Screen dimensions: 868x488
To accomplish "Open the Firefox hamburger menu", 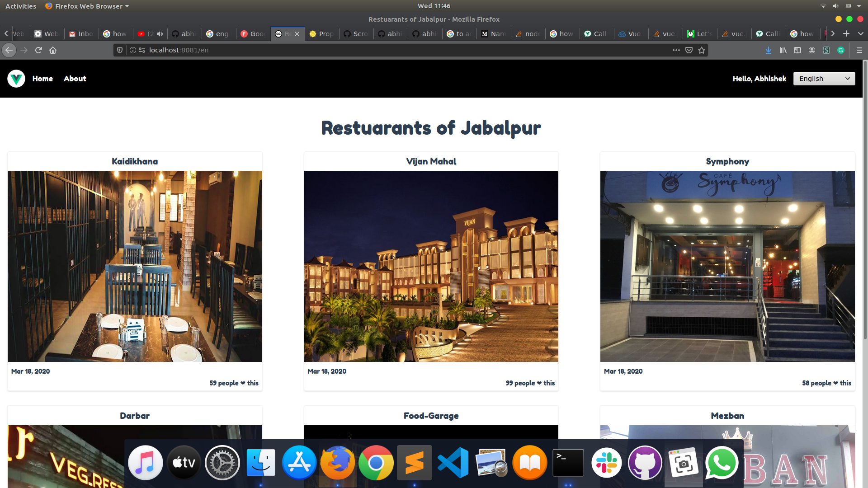I will pyautogui.click(x=859, y=50).
